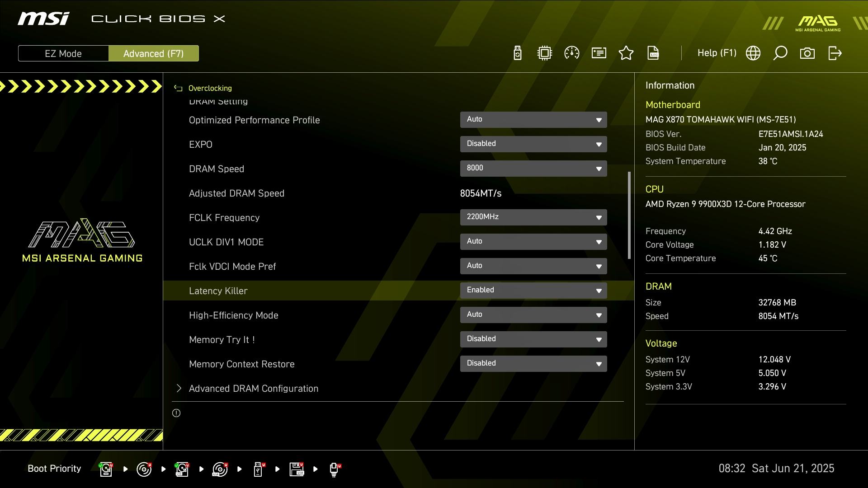Open the DRAM Speed 8000 dropdown
868x488 pixels.
tap(533, 169)
